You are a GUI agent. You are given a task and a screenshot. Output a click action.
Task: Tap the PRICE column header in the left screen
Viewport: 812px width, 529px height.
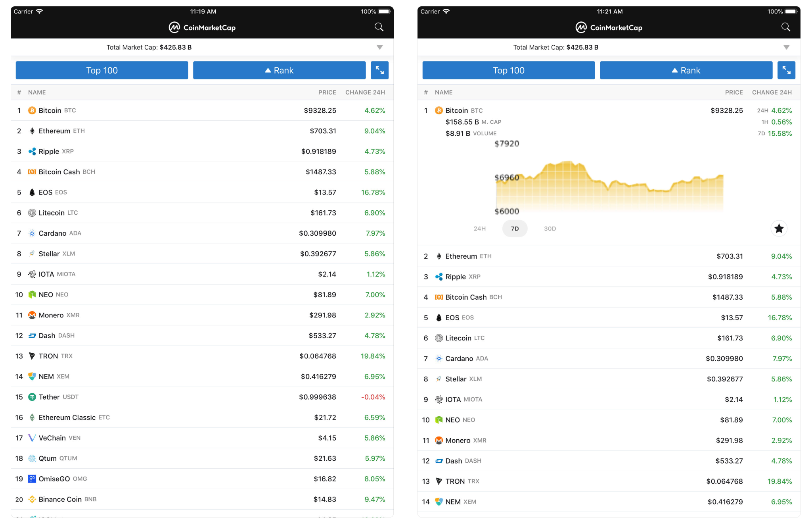tap(327, 92)
